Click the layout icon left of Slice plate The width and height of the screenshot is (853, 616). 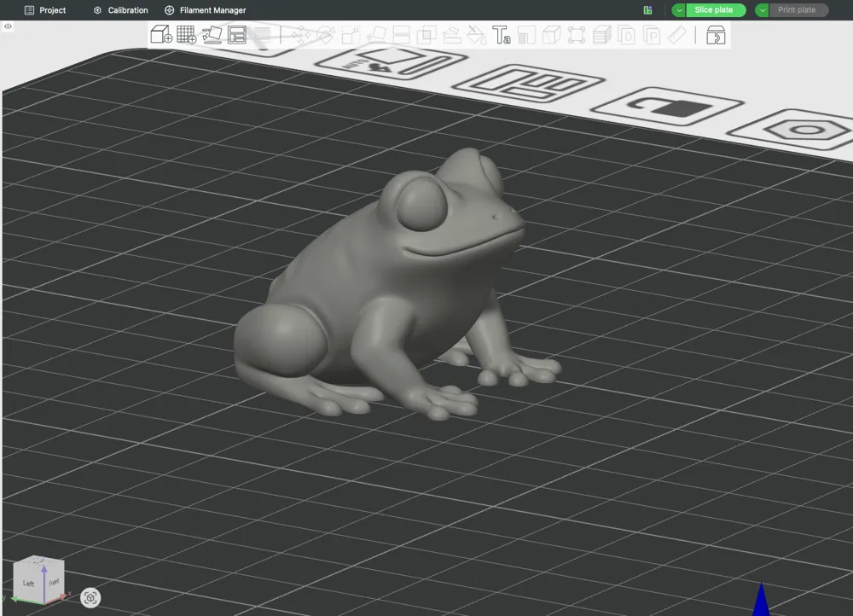647,9
